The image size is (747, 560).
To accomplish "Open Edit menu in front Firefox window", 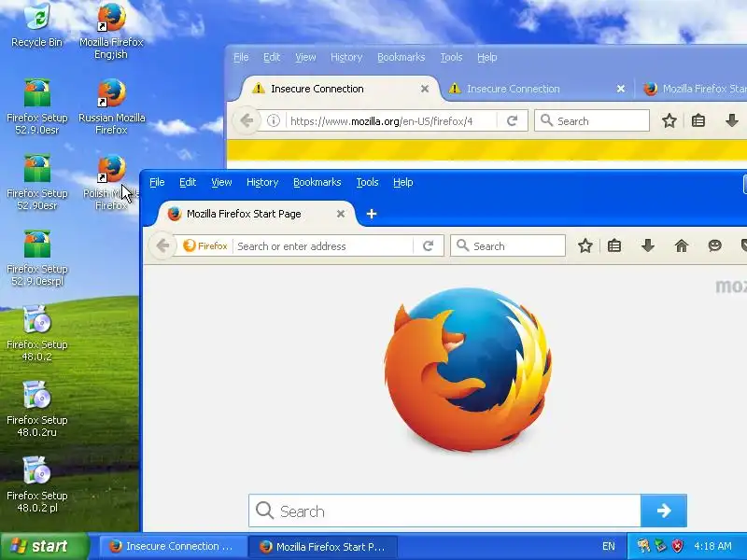I will pyautogui.click(x=188, y=182).
